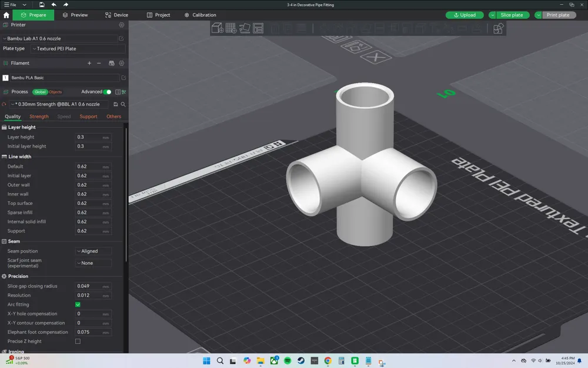Click the Auto orient icon
The width and height of the screenshot is (588, 368).
pyautogui.click(x=245, y=28)
